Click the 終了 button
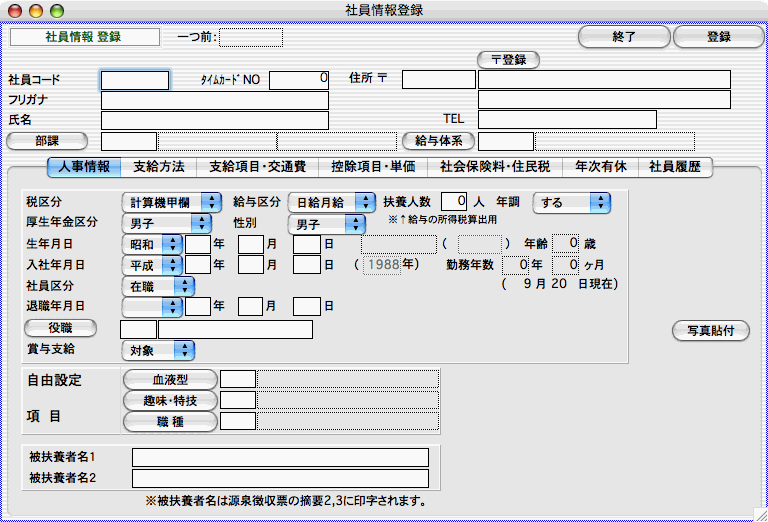The width and height of the screenshot is (768, 522). point(623,37)
